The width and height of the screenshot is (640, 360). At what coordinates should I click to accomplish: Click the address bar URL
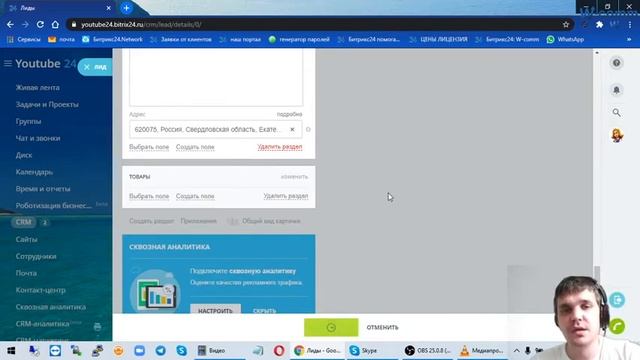pyautogui.click(x=141, y=24)
